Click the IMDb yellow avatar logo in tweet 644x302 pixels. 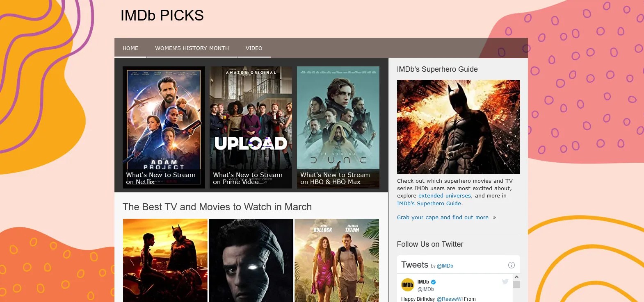(407, 284)
